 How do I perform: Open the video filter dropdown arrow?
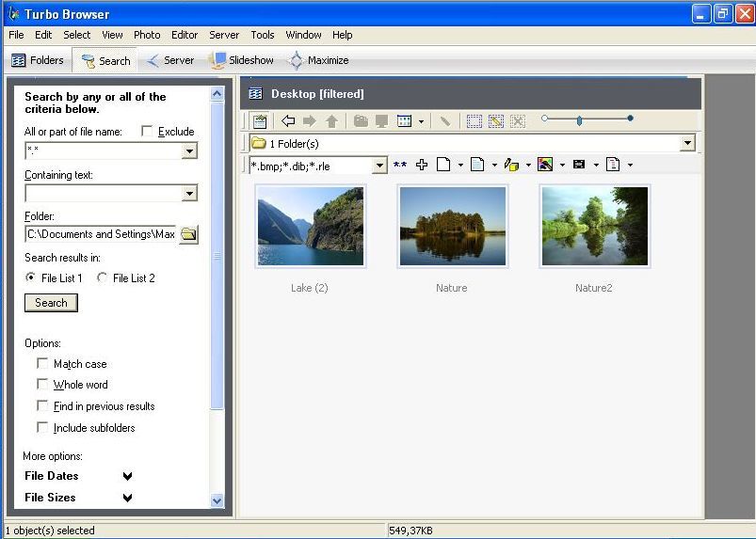(596, 166)
